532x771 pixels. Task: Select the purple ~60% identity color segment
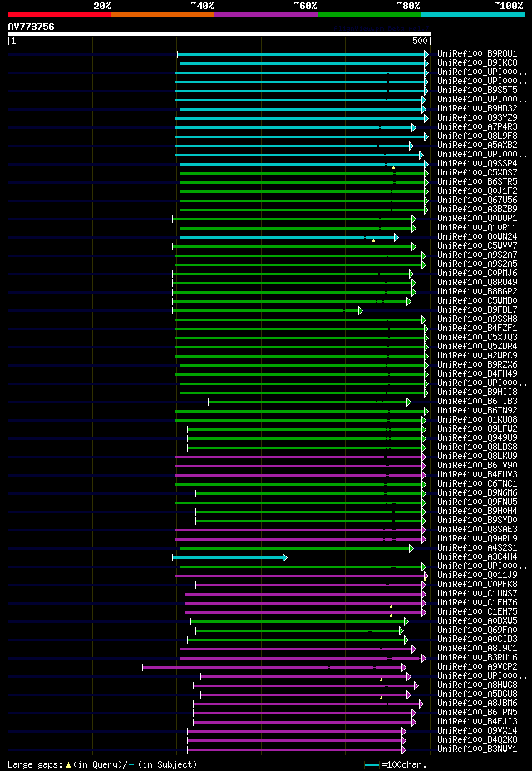point(266,15)
